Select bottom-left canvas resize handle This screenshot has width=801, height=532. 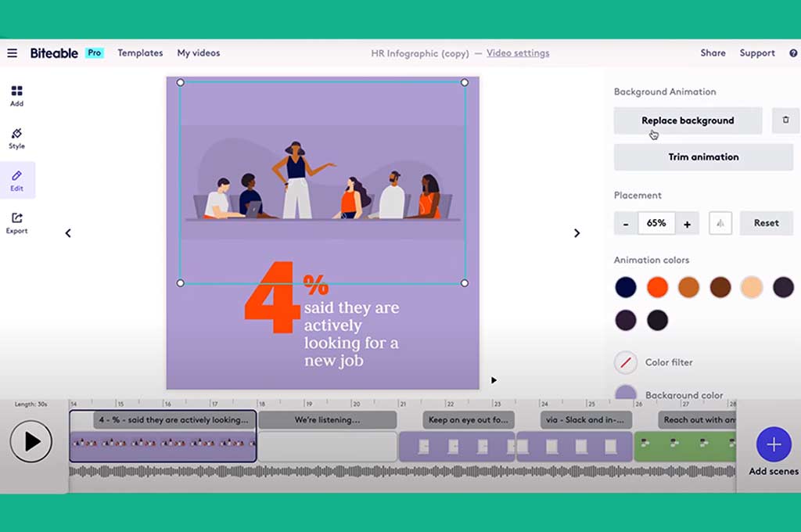181,283
